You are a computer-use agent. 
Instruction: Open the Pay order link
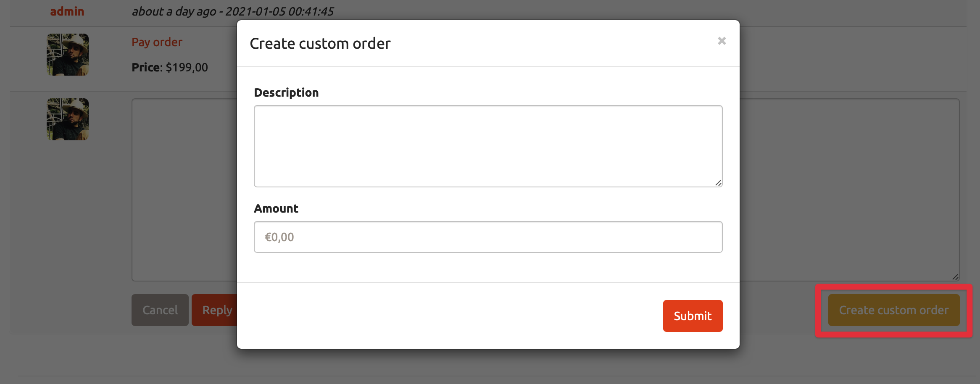157,42
